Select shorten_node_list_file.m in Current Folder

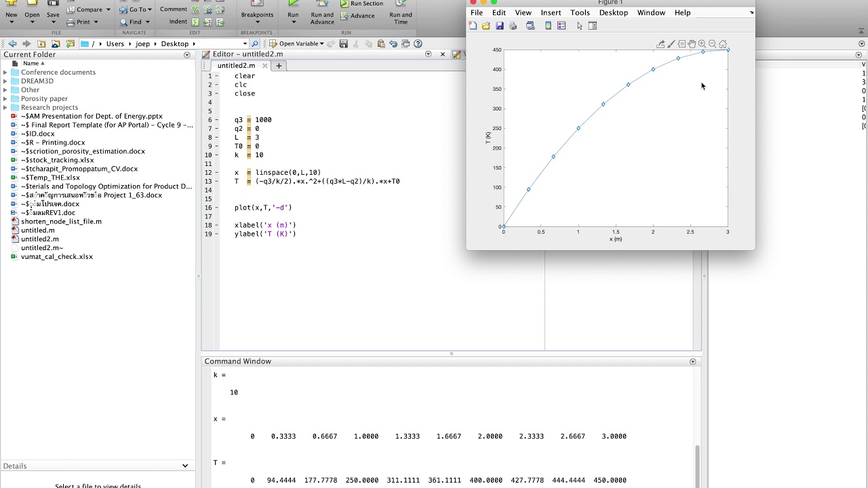pos(61,222)
